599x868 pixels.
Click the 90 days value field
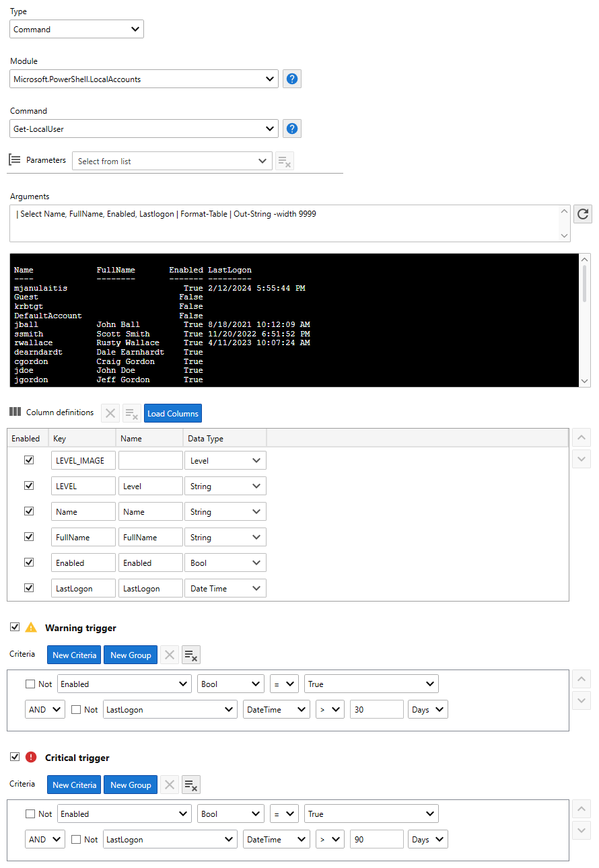(x=376, y=839)
